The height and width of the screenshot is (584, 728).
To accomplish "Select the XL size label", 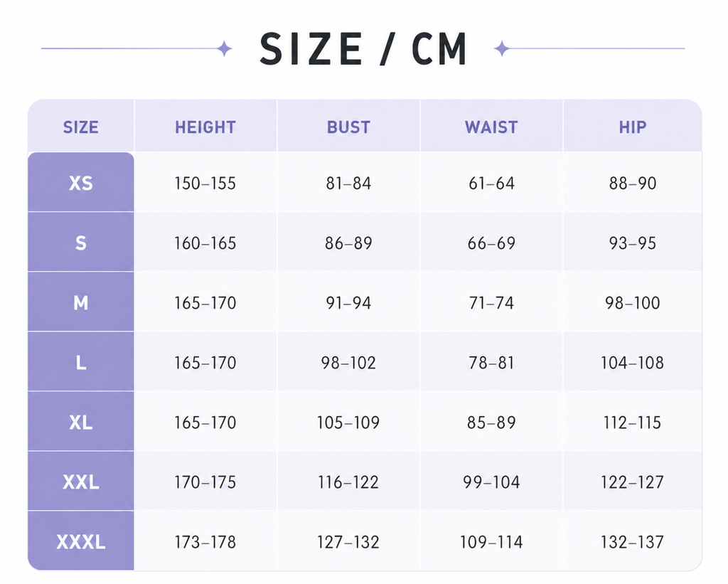I will (81, 422).
